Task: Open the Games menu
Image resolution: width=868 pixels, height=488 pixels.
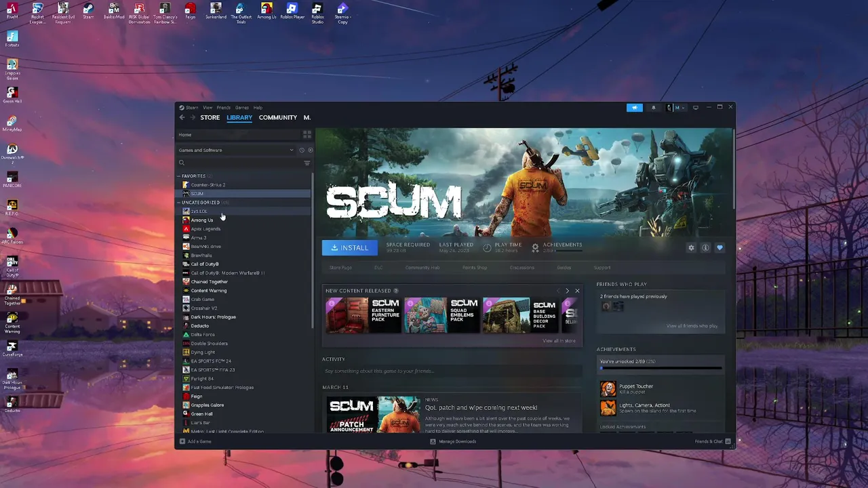Action: [241, 108]
